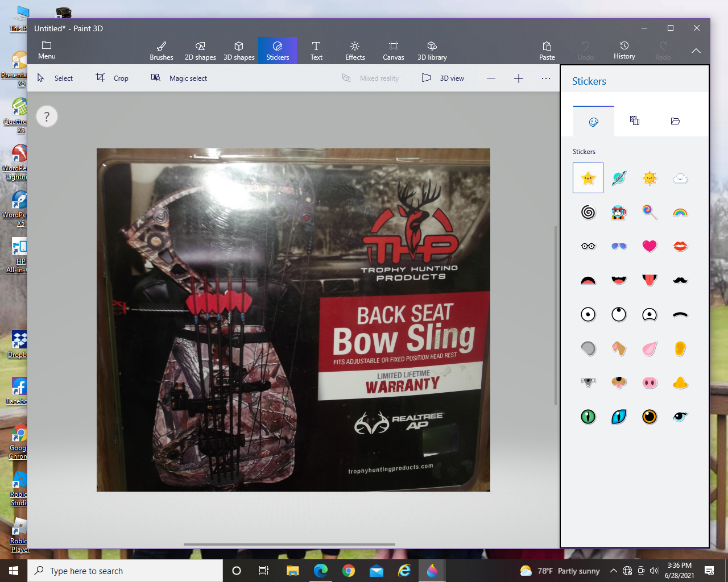Open the 2D shapes tab
Image resolution: width=728 pixels, height=582 pixels.
200,51
